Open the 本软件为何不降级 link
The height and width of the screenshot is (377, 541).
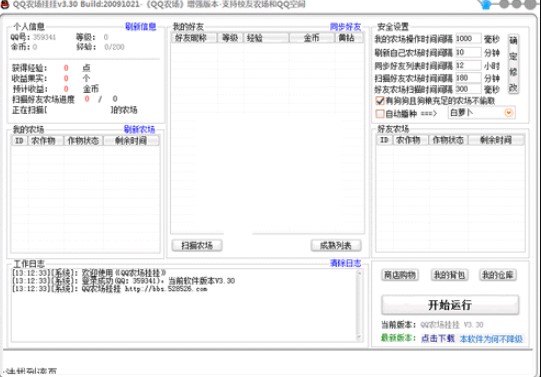491,339
